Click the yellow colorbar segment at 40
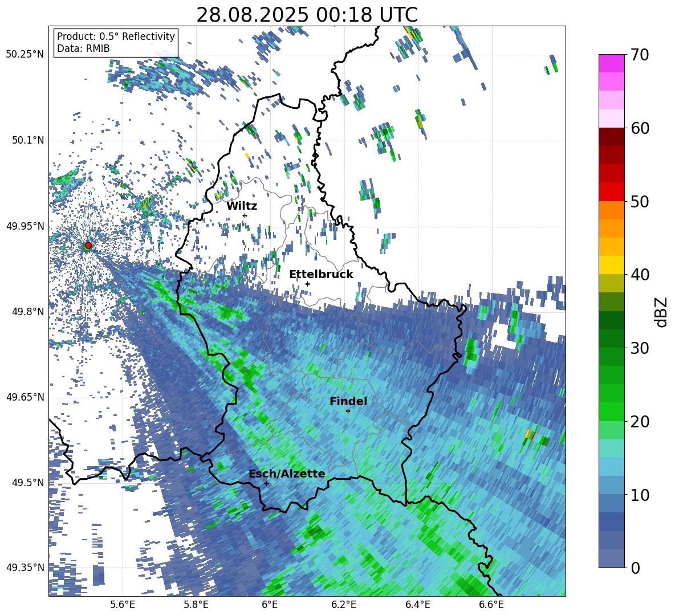The image size is (675, 616). pos(611,265)
